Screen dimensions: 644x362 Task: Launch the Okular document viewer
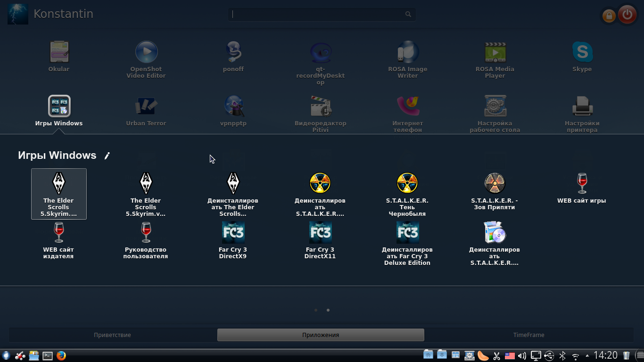(59, 57)
